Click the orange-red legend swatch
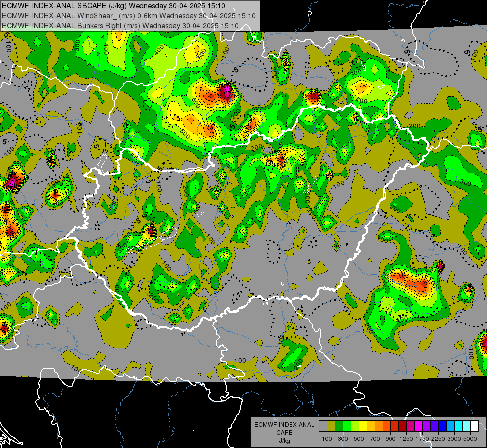487x448 pixels. tap(387, 426)
